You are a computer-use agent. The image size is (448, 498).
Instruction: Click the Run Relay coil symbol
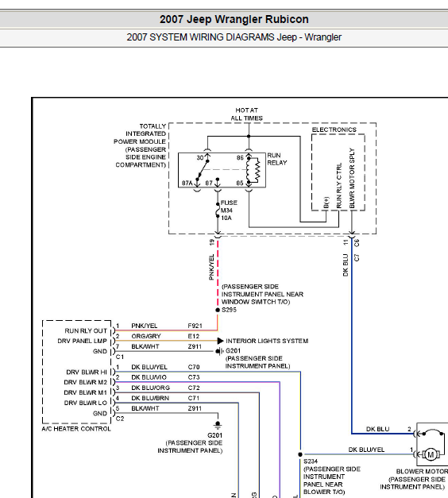(x=257, y=171)
